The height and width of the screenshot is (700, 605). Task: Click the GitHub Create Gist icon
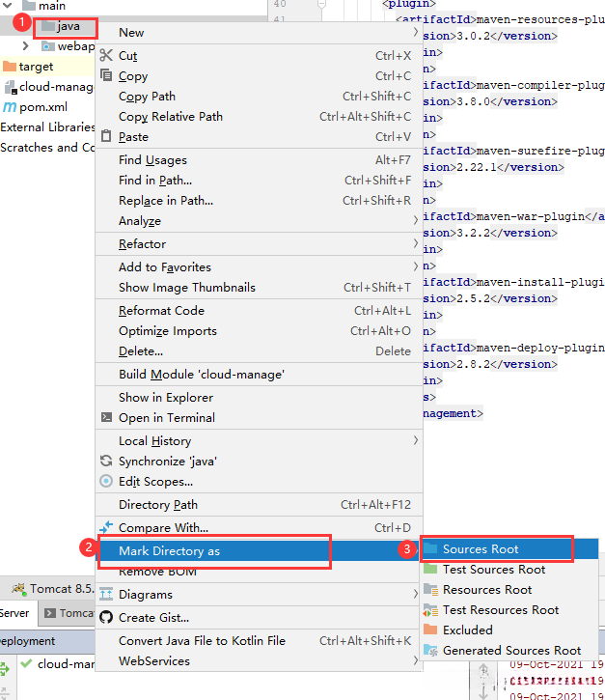point(106,617)
